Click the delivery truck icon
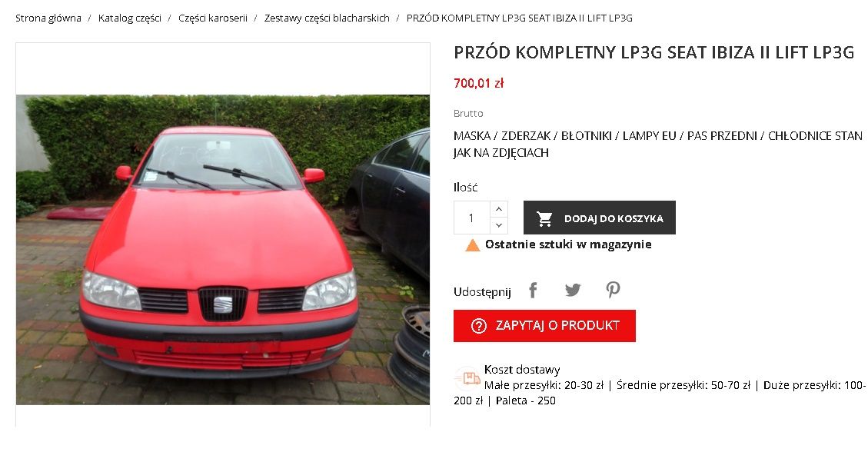868x472 pixels. click(467, 378)
